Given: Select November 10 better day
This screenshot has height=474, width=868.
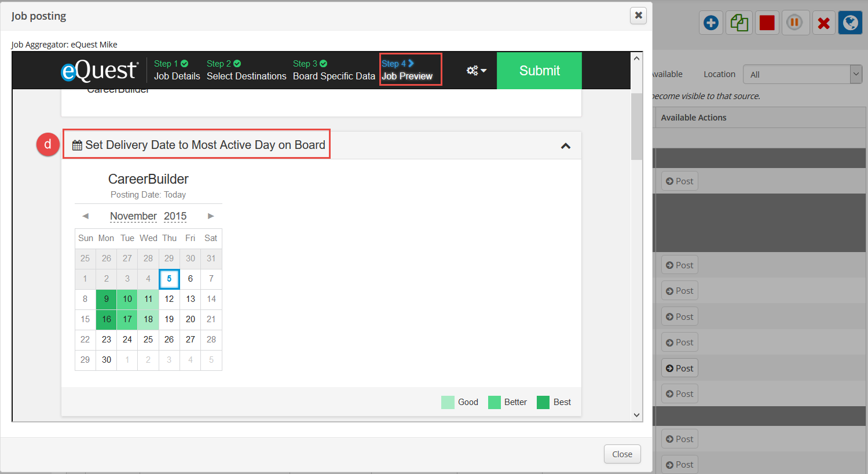Looking at the screenshot, I should tap(127, 299).
